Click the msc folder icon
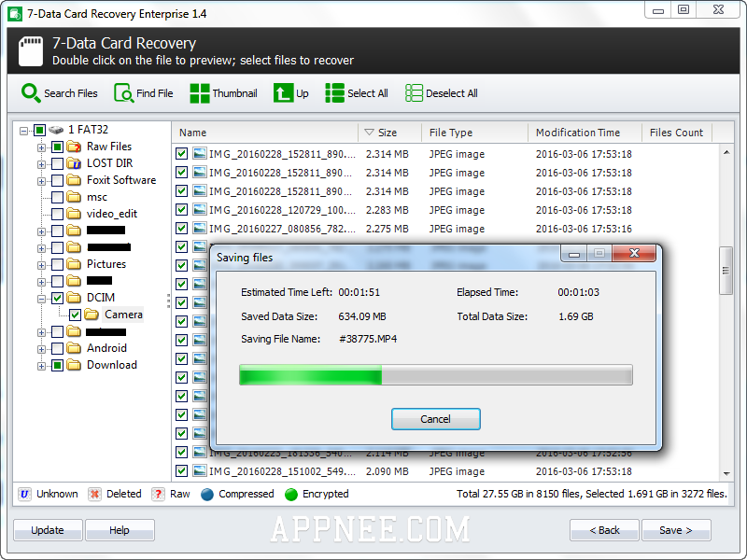Screen dimensions: 747x560 coord(74,197)
